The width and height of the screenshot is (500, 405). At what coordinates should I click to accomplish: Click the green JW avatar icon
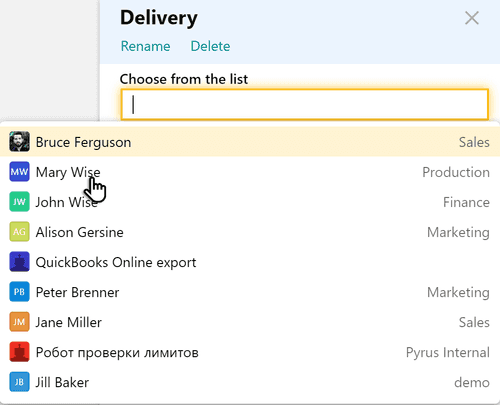coord(19,202)
